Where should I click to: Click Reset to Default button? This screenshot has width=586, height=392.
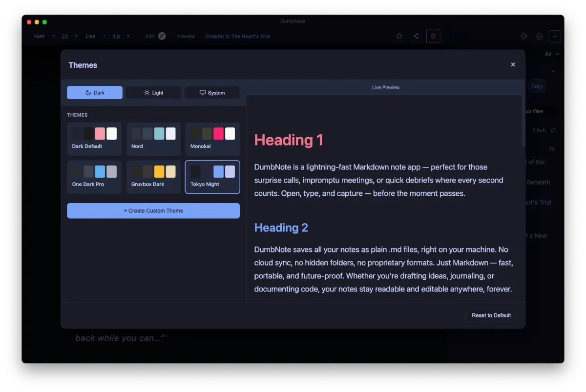[491, 315]
